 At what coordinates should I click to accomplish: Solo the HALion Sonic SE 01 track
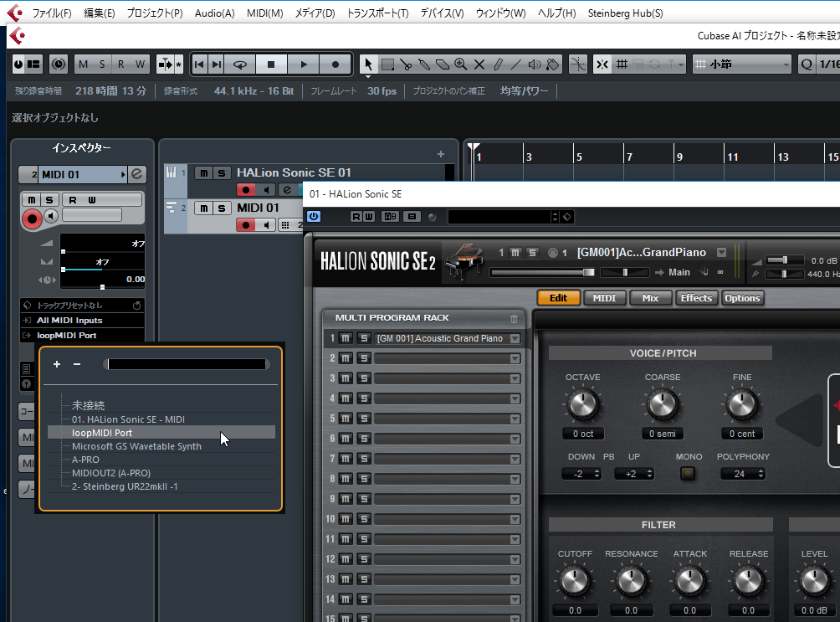point(221,173)
